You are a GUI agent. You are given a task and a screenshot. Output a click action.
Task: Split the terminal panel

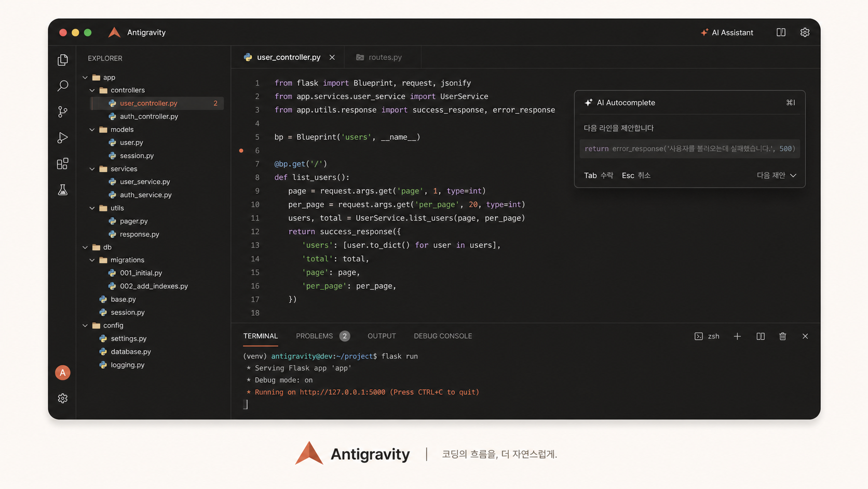tap(761, 336)
